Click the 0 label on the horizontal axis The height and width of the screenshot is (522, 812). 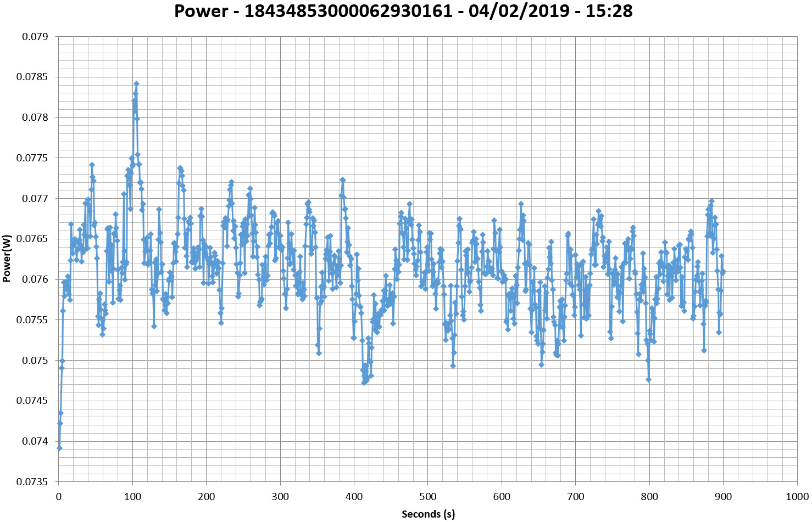pos(59,497)
